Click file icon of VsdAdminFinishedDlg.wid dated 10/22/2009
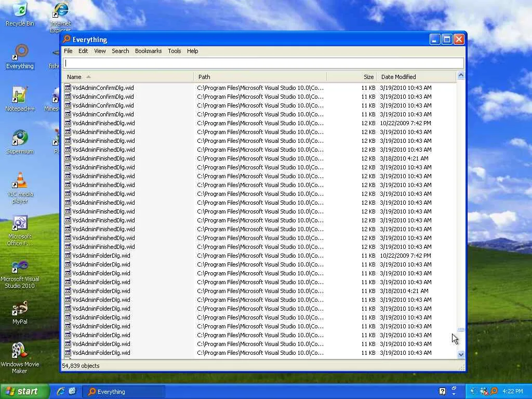The image size is (532, 399). click(x=68, y=123)
